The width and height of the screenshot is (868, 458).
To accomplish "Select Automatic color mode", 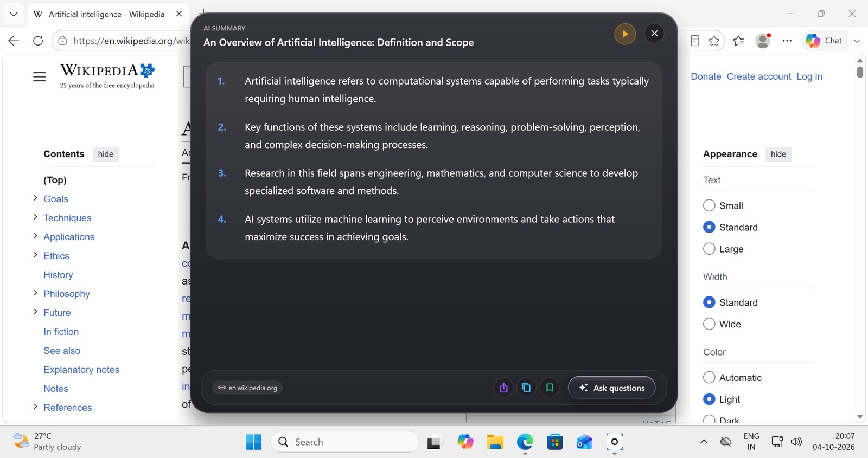I will 709,377.
